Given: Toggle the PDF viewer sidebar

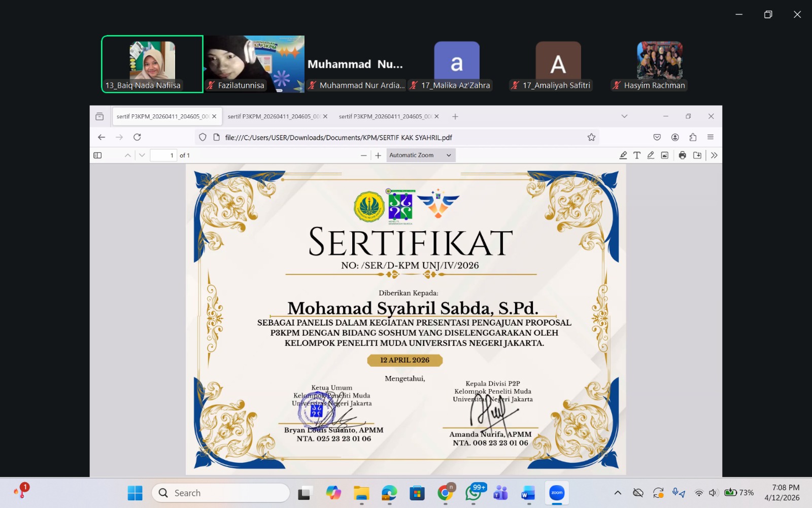Looking at the screenshot, I should pos(98,155).
